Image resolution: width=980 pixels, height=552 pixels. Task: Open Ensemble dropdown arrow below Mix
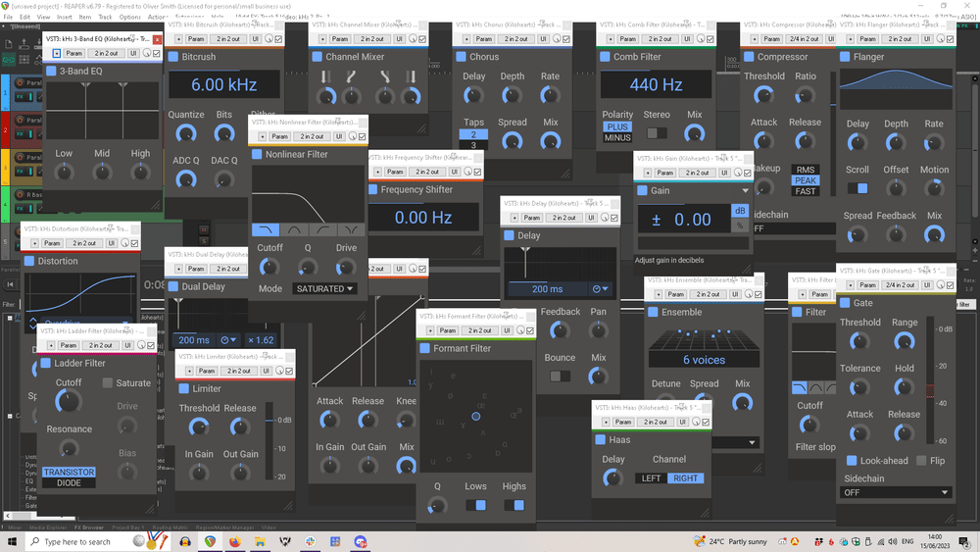tap(752, 442)
